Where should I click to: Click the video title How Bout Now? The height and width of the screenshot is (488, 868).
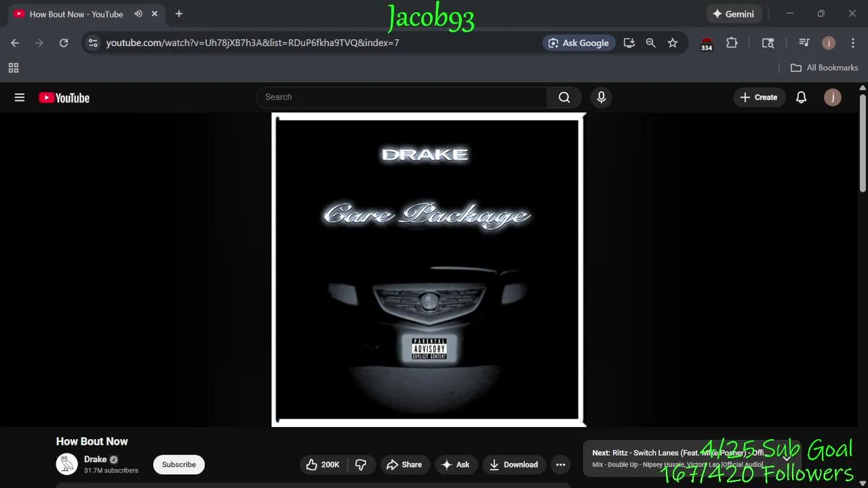coord(92,441)
